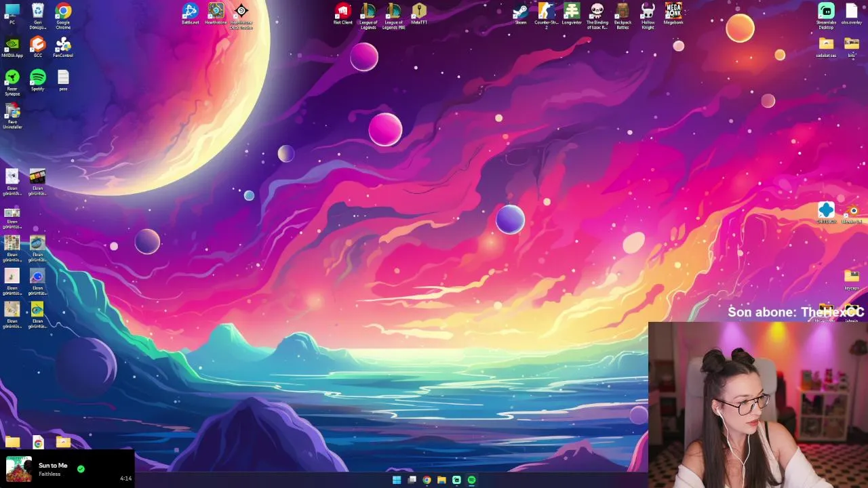Open Chrome from the taskbar

(427, 480)
